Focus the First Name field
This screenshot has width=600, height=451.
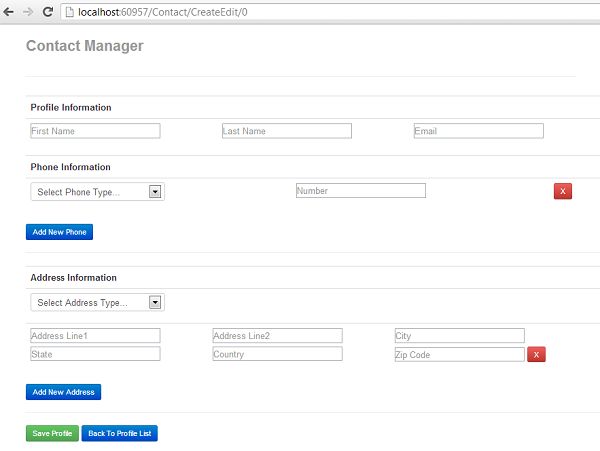tap(95, 131)
